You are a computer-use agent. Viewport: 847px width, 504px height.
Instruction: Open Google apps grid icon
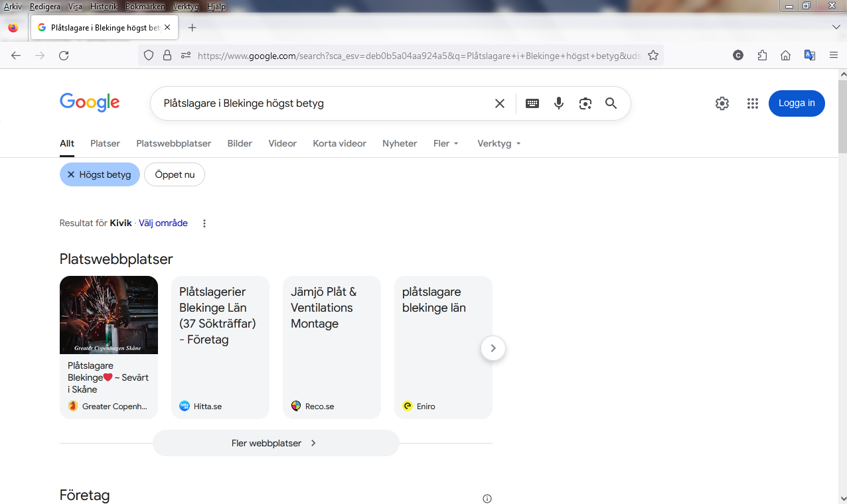pyautogui.click(x=752, y=103)
